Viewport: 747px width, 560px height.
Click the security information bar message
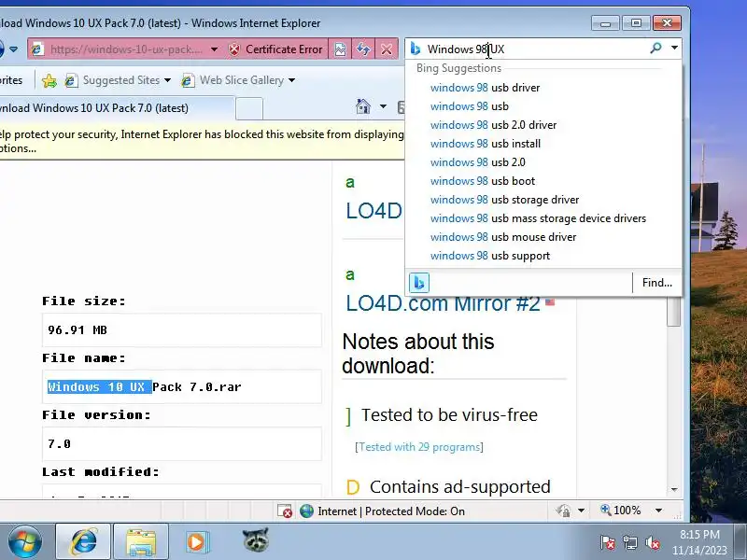tap(202, 141)
